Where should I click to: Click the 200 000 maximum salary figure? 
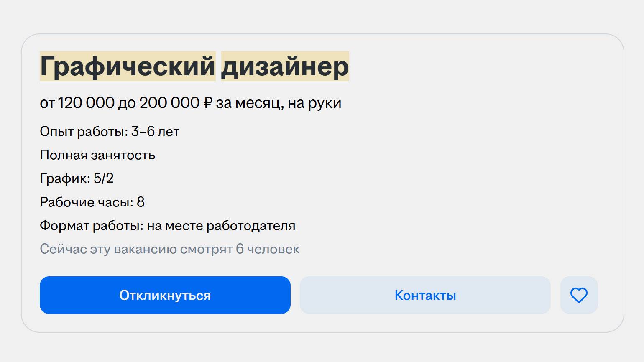pos(169,103)
